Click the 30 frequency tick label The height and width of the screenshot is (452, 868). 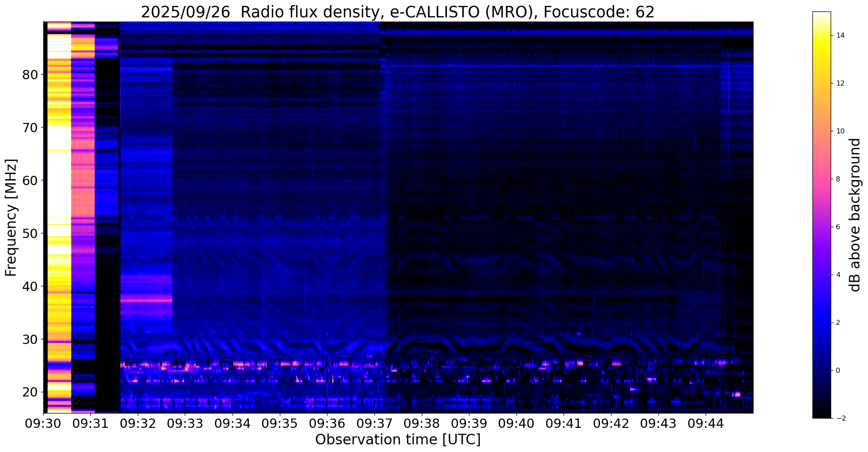(30, 339)
